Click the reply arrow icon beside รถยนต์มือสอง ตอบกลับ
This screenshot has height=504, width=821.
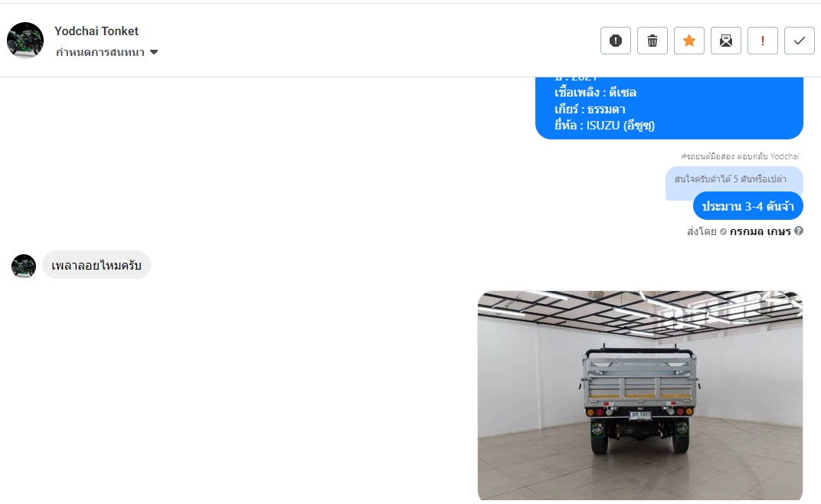[683, 156]
